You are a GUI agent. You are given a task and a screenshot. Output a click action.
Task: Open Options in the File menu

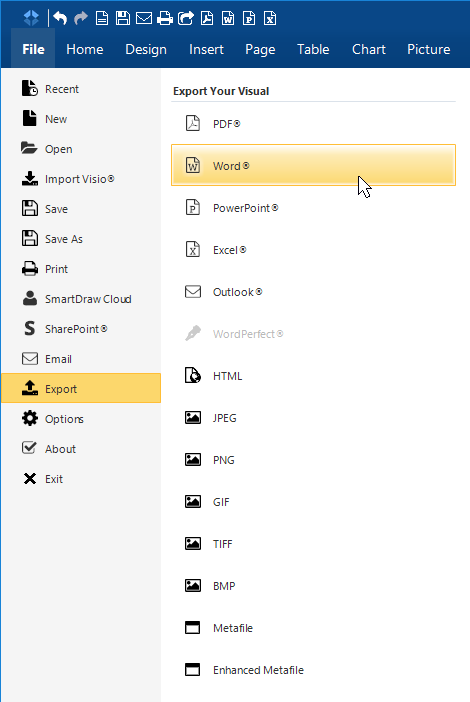81,419
